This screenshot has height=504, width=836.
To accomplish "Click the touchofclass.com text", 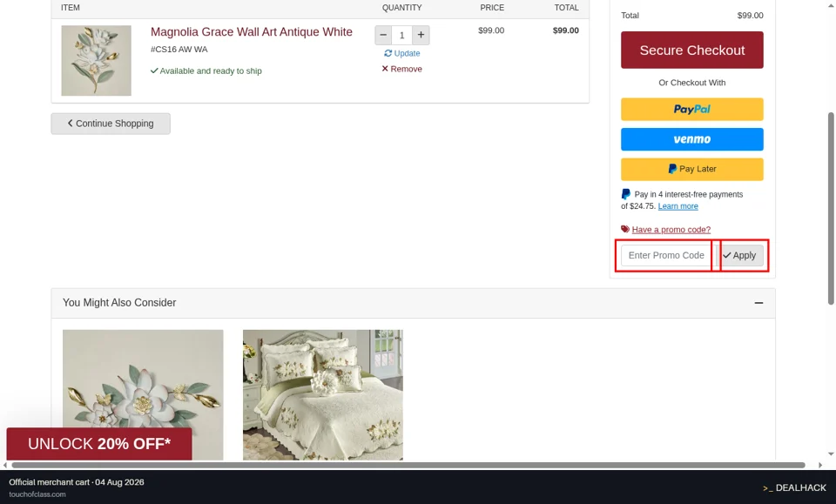I will coord(37,494).
